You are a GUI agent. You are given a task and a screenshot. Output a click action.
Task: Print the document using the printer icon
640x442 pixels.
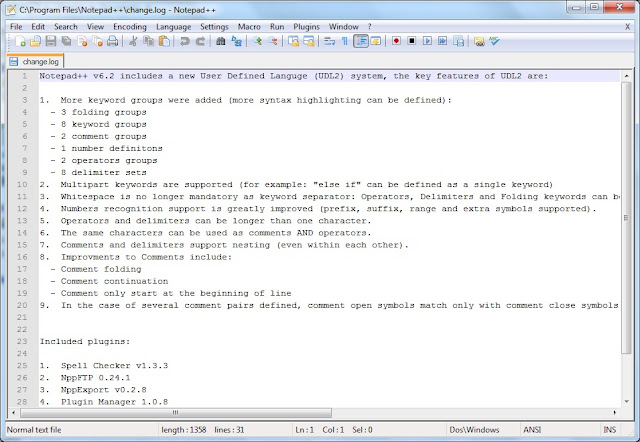point(113,41)
